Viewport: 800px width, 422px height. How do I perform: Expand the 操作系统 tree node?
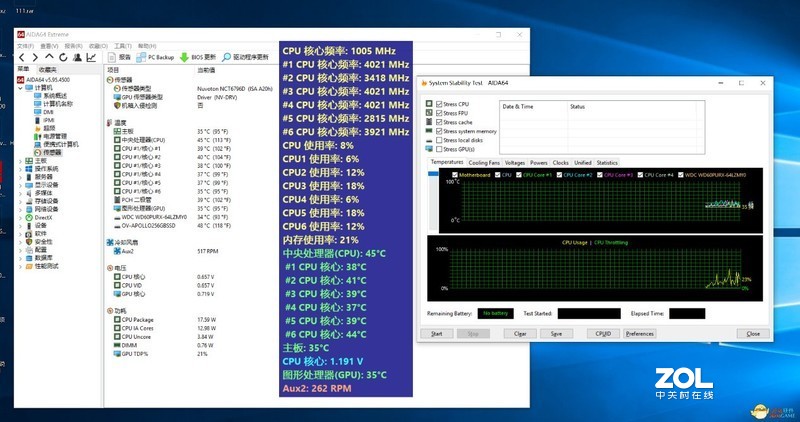[20, 169]
